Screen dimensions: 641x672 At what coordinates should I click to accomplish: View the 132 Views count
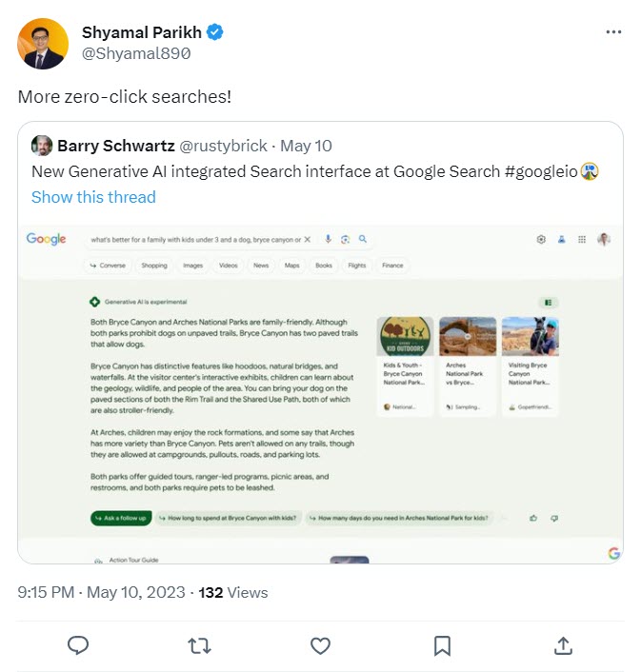233,592
